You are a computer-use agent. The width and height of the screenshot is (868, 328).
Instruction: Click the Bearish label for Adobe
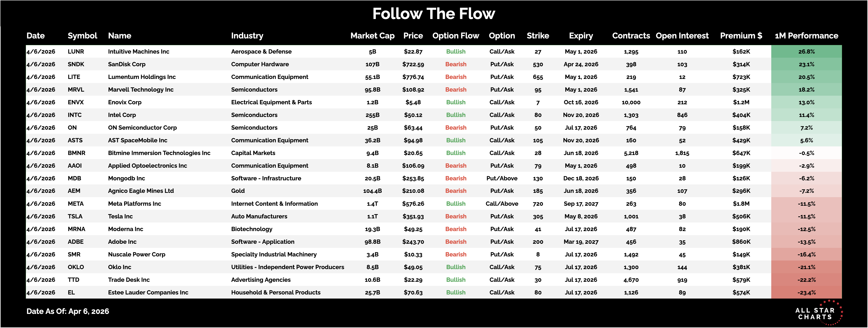point(455,242)
